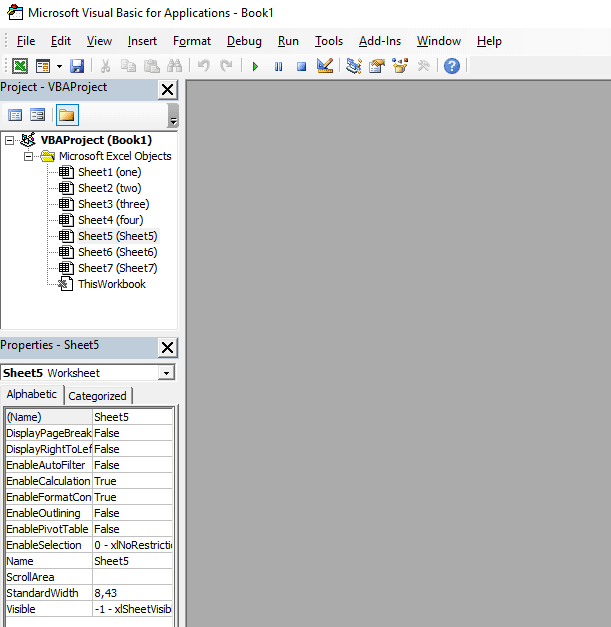Image resolution: width=611 pixels, height=627 pixels.
Task: Open the Tools menu
Action: tap(329, 41)
